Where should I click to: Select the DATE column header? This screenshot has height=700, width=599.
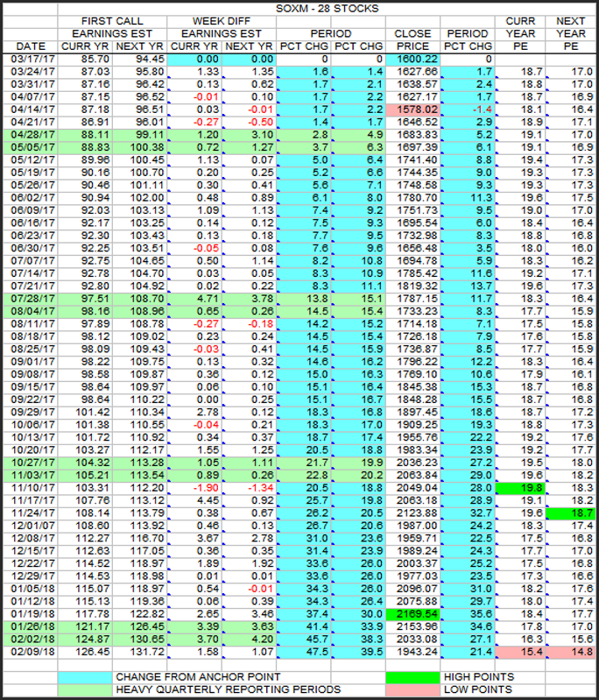point(31,45)
